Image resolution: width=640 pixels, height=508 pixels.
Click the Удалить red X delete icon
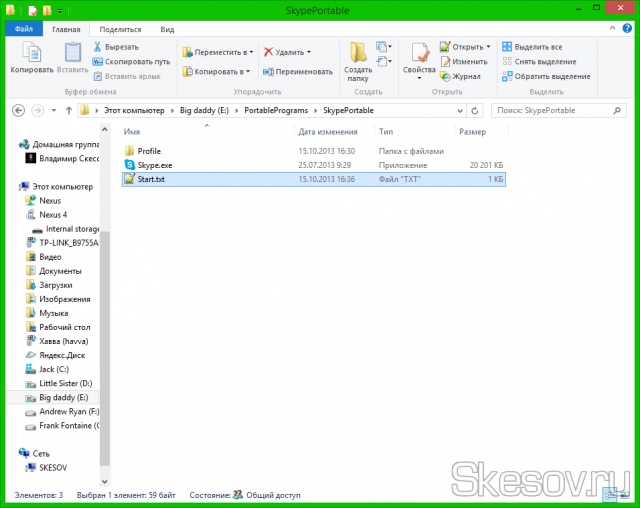tap(267, 52)
